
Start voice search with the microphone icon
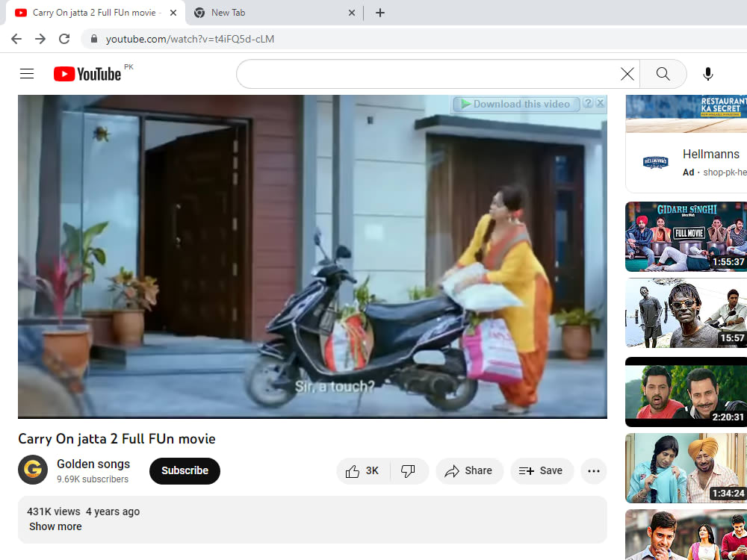pos(708,74)
